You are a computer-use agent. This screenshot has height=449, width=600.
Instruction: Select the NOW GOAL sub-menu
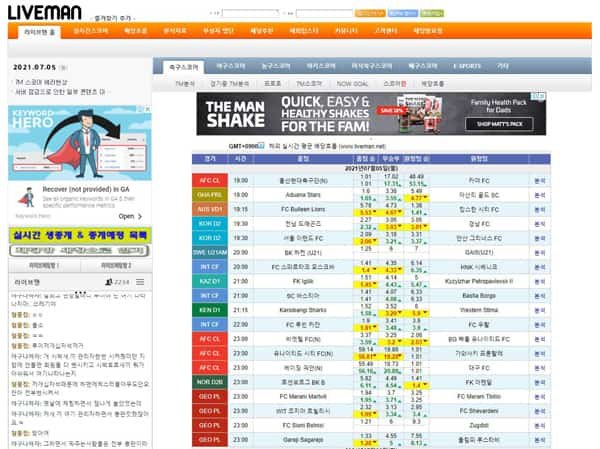(x=352, y=84)
